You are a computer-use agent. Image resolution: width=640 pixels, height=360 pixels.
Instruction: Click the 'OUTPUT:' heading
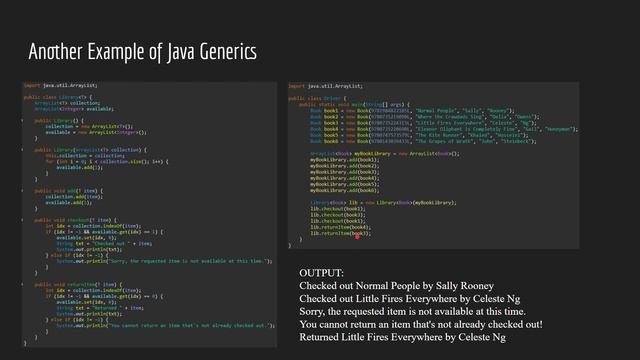322,273
